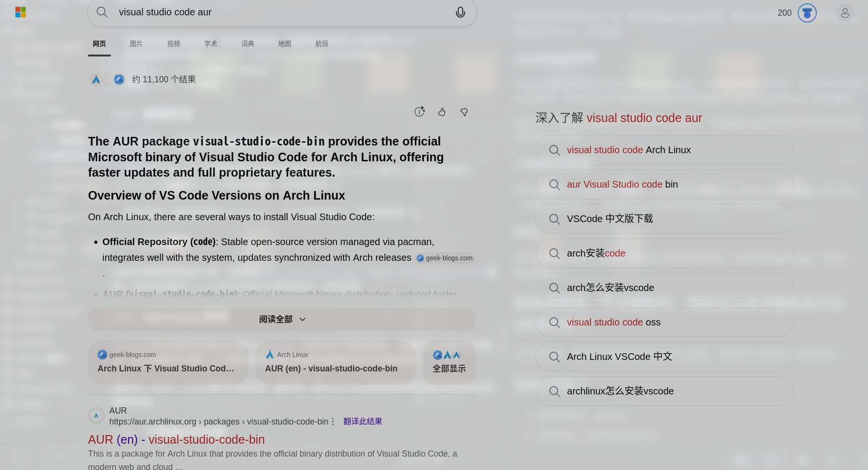
Task: Switch to the 网页 tab
Action: point(100,44)
